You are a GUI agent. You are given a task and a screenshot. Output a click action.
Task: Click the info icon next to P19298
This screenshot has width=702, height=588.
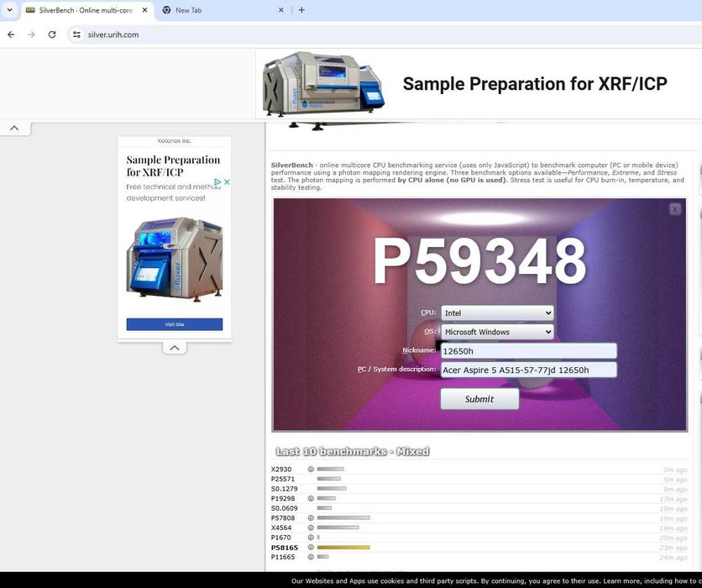tap(311, 498)
